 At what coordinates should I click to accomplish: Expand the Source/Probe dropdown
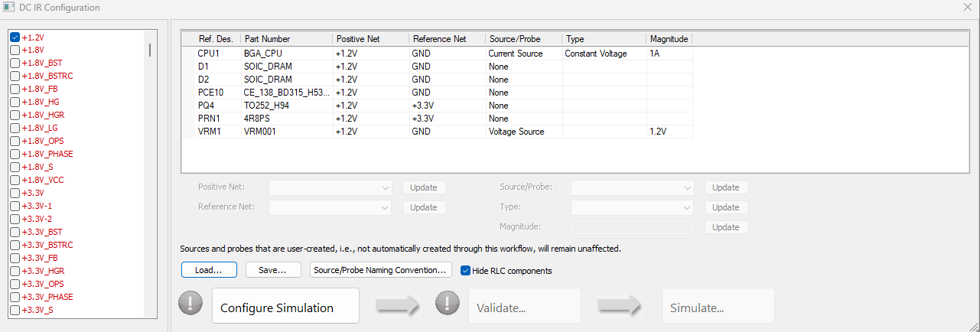(632, 187)
